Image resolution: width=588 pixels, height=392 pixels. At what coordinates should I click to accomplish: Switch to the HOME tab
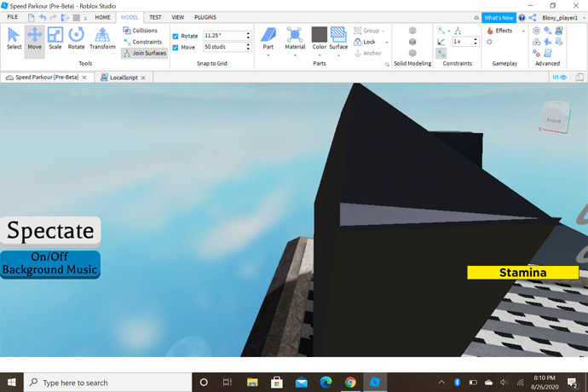[x=102, y=17]
